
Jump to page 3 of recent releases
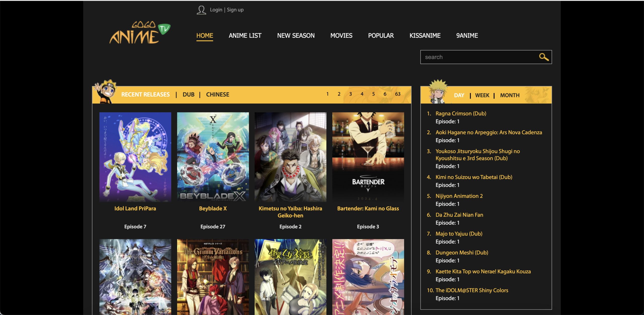(x=350, y=94)
